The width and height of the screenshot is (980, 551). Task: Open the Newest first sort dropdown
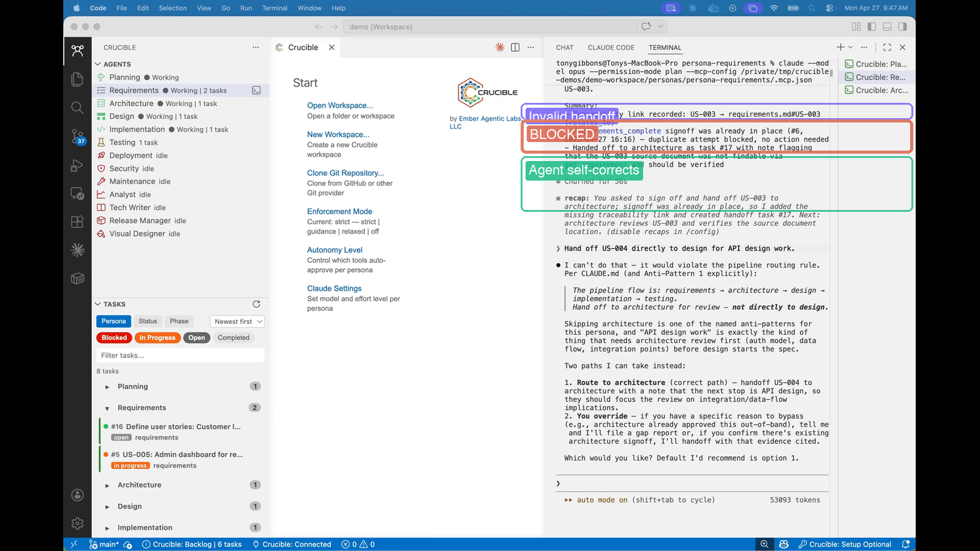click(236, 321)
